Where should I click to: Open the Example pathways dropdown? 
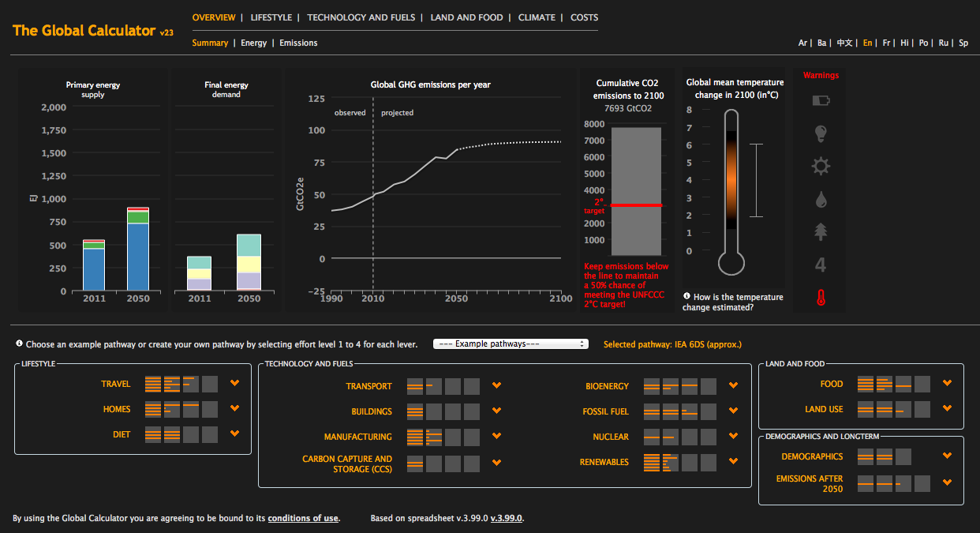(x=511, y=344)
